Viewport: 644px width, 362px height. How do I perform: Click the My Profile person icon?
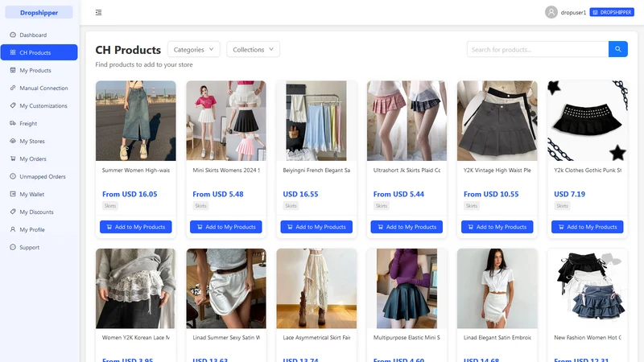[13, 229]
